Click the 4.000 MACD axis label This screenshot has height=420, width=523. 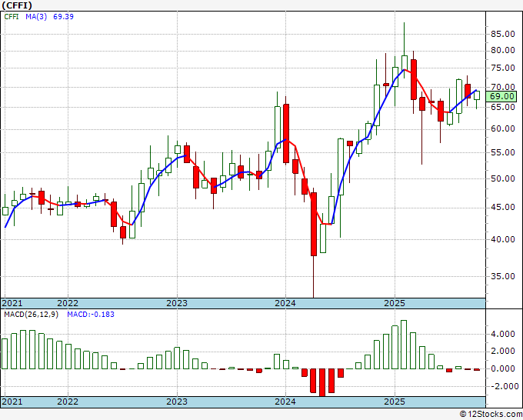coord(502,335)
